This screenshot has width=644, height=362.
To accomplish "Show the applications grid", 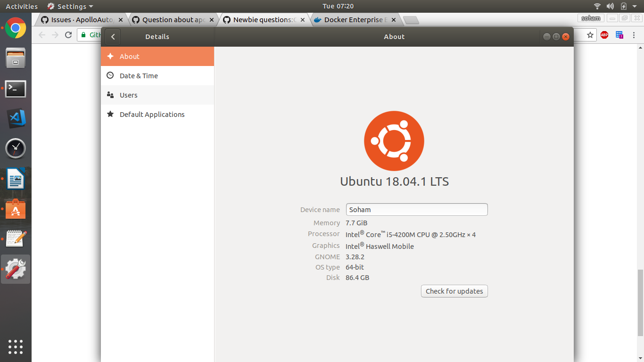I will pos(16,346).
